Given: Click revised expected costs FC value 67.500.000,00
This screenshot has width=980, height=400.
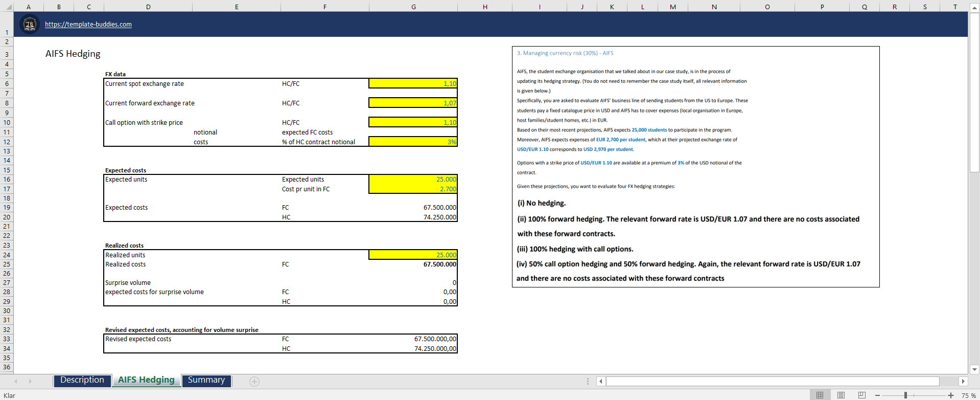Looking at the screenshot, I should point(435,339).
